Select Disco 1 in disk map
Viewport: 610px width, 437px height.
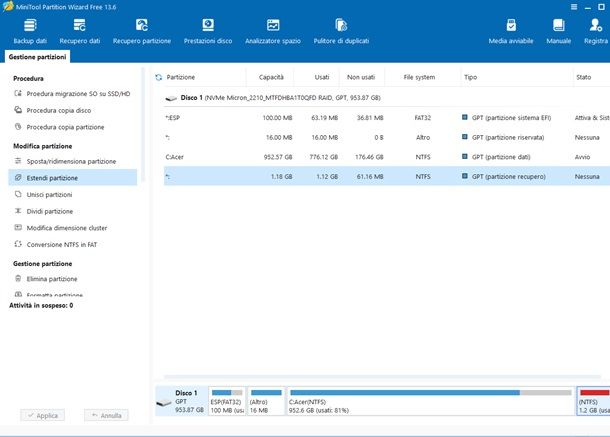(x=181, y=401)
